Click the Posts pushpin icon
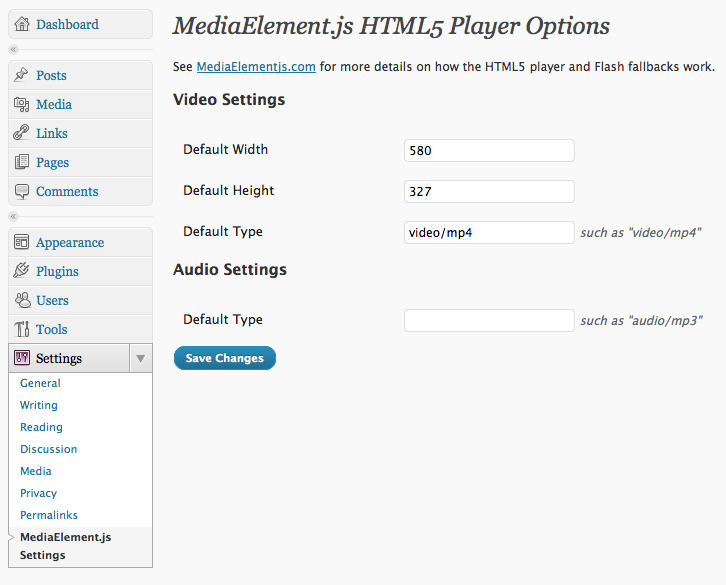The height and width of the screenshot is (585, 726). click(22, 75)
